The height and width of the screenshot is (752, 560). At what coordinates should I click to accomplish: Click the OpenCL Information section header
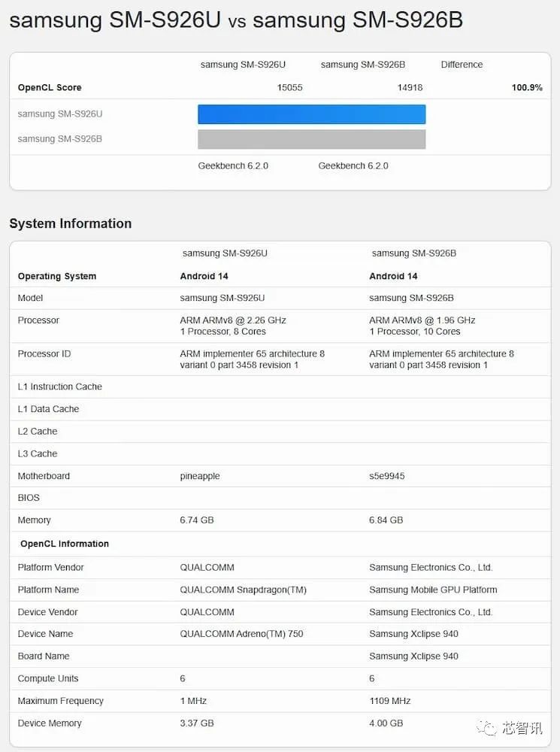[65, 544]
